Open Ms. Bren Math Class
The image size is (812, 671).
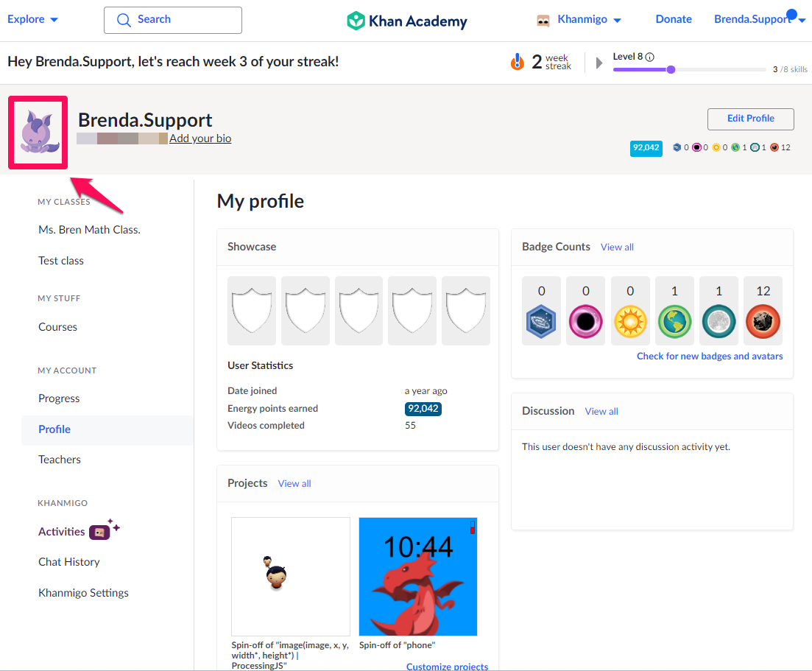coord(90,230)
